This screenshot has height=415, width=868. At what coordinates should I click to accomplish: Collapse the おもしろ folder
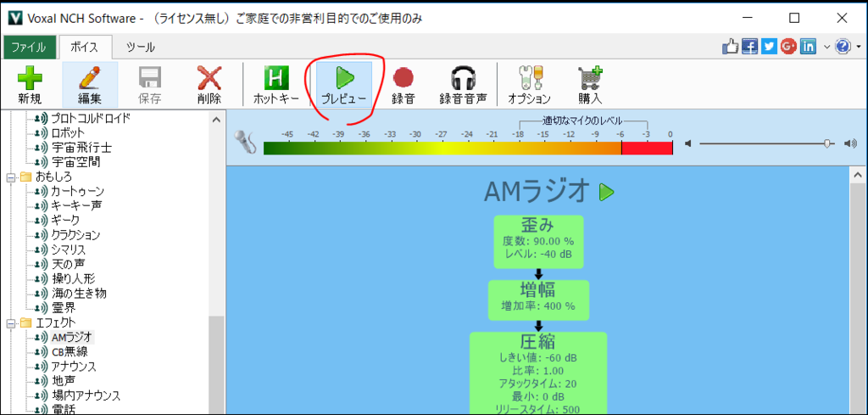point(10,177)
